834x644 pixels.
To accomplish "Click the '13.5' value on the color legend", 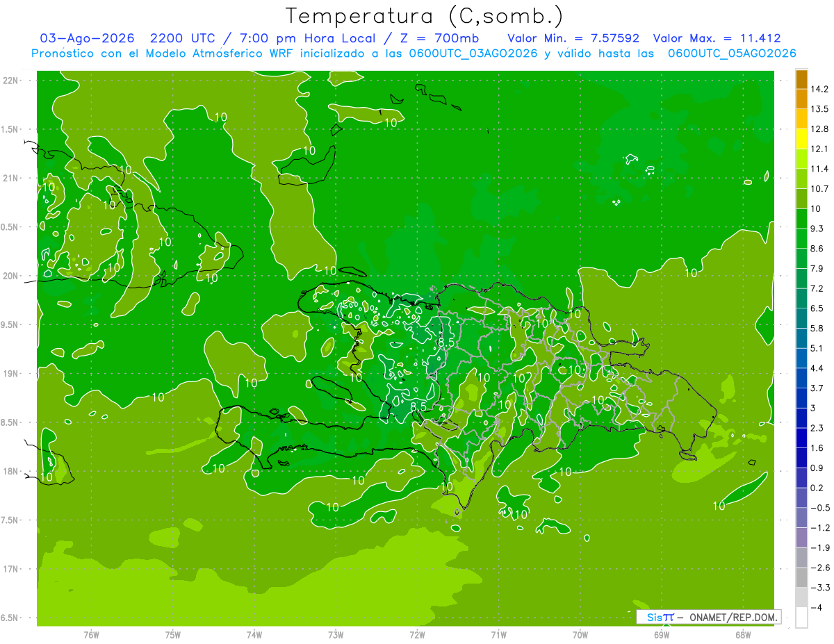I will pyautogui.click(x=819, y=109).
